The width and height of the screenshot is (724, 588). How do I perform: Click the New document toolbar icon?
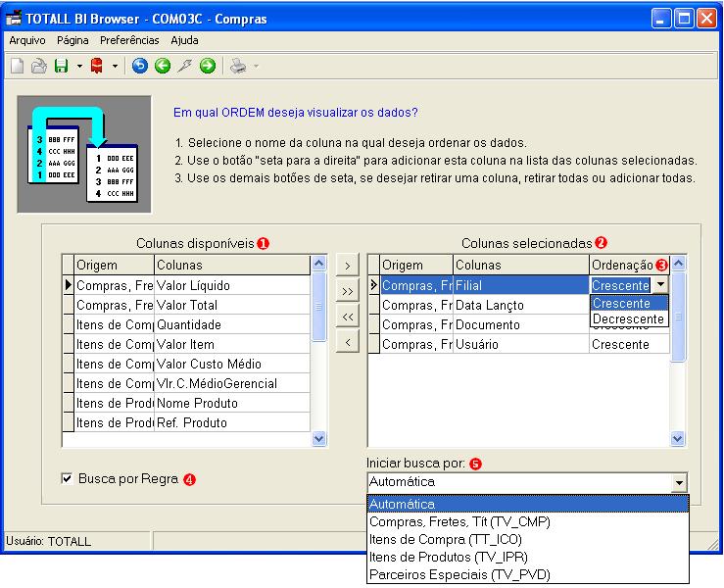coord(17,66)
